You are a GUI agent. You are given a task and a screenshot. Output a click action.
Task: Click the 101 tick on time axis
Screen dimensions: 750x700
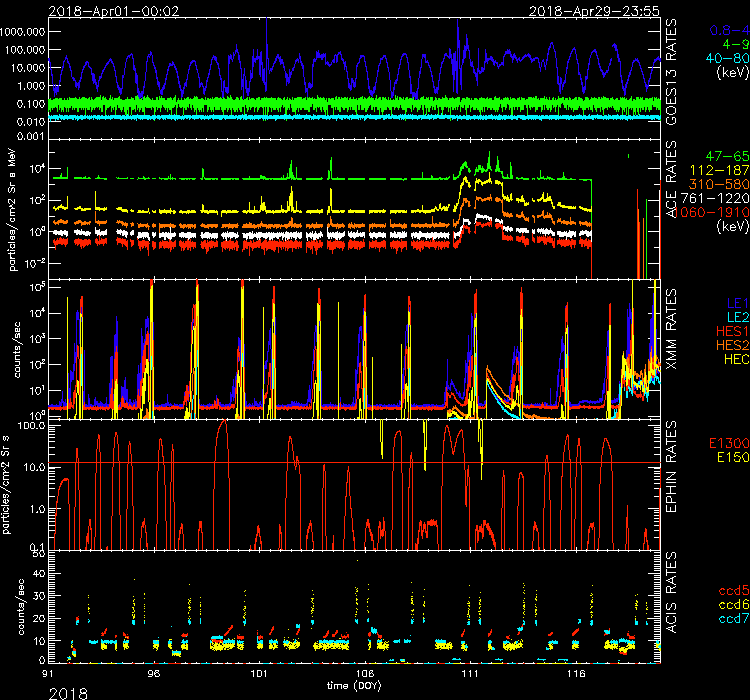point(260,672)
